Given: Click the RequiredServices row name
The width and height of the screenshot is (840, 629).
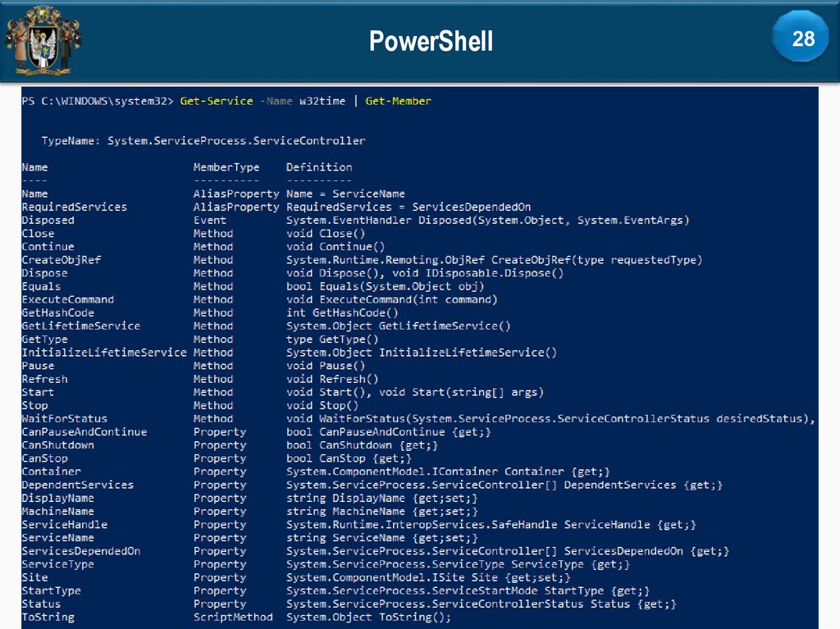Looking at the screenshot, I should click(75, 207).
